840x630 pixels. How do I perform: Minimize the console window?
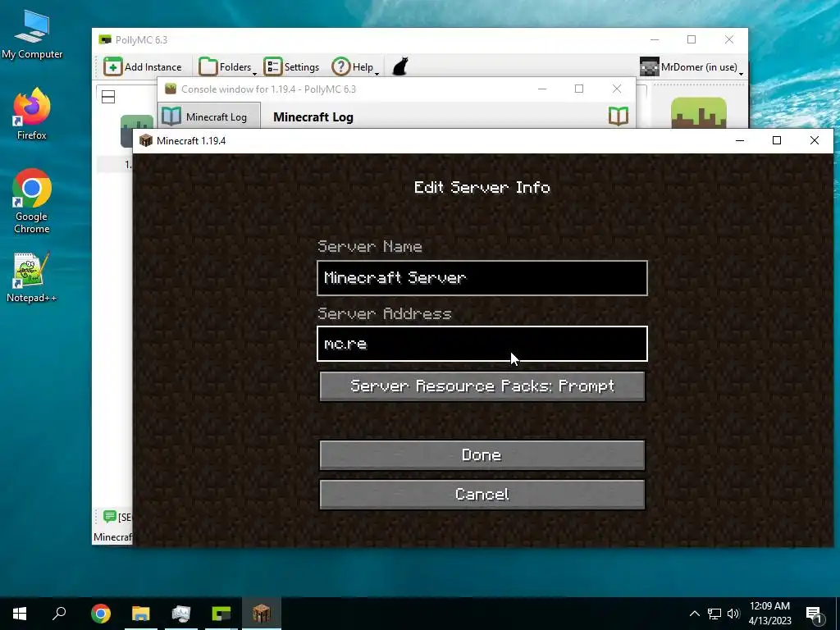[542, 89]
